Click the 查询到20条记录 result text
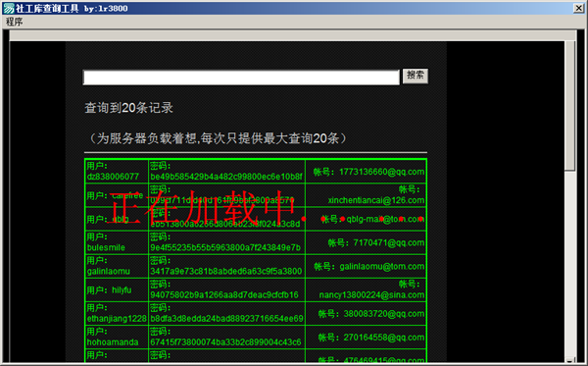Image resolution: width=588 pixels, height=366 pixels. point(128,108)
